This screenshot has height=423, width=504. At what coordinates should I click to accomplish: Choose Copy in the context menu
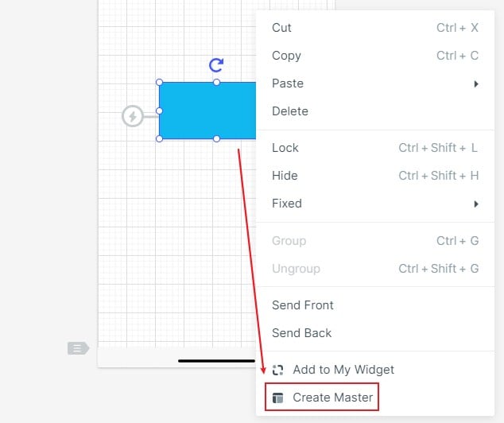(x=286, y=56)
